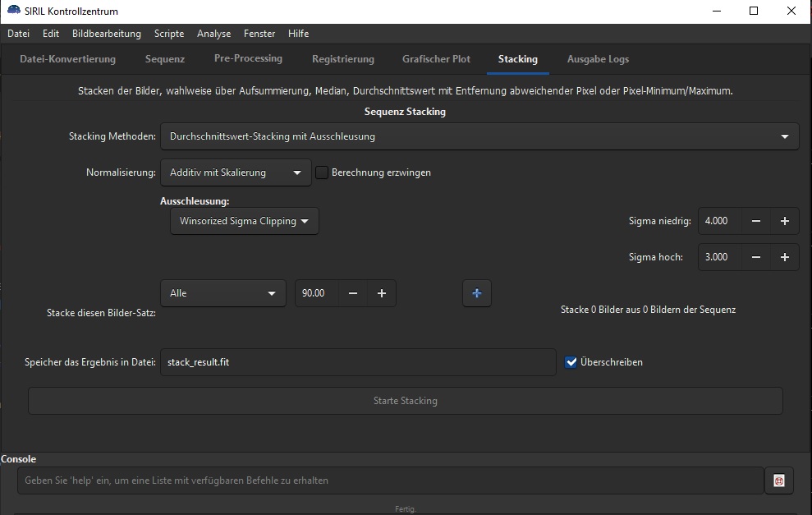The height and width of the screenshot is (515, 812).
Task: Decrease Sigma niedrig with minus button
Action: coord(756,221)
